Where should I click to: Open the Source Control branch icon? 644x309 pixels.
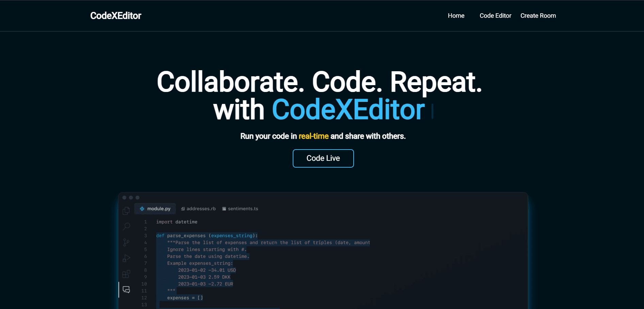tap(126, 242)
